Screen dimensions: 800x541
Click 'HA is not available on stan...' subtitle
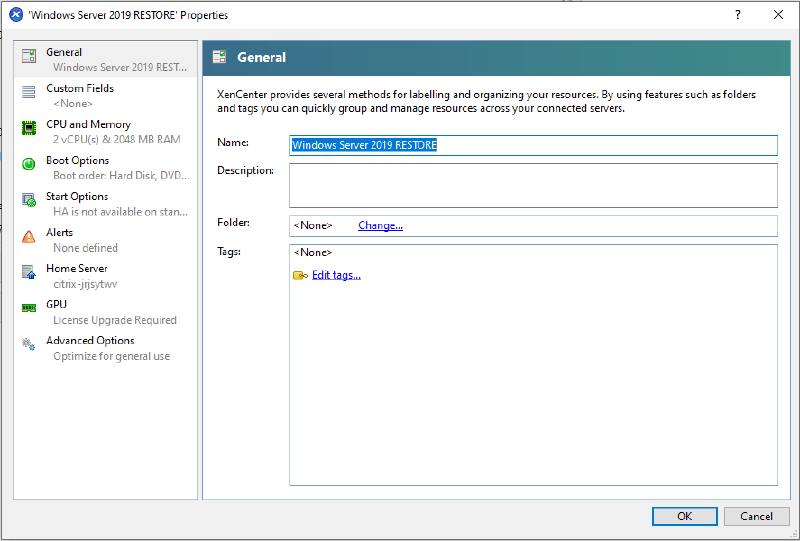coord(120,212)
